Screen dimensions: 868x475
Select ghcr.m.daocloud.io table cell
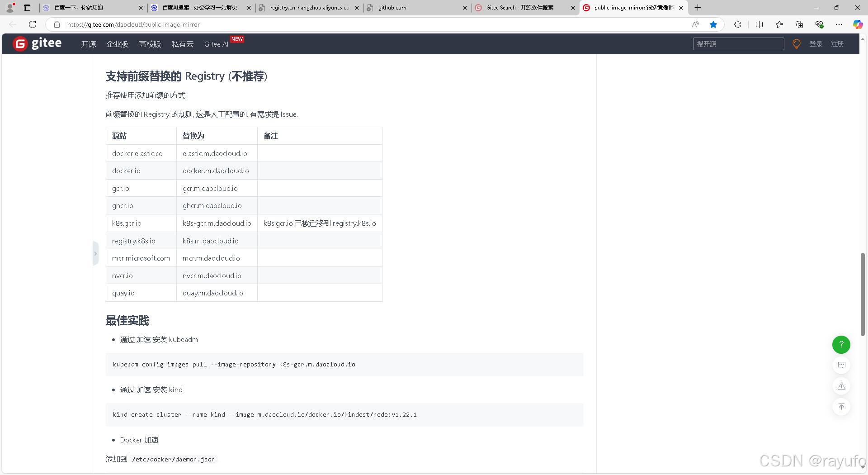[217, 205]
